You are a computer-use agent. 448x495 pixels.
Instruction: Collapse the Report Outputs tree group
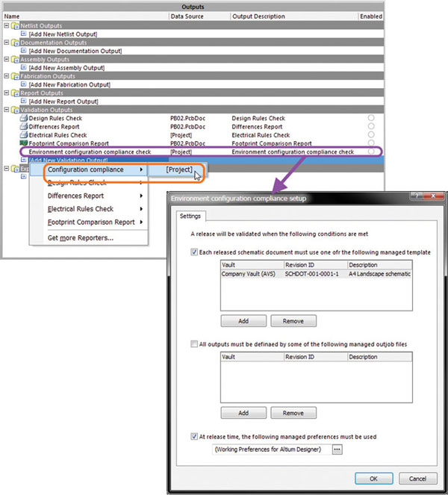(x=6, y=93)
